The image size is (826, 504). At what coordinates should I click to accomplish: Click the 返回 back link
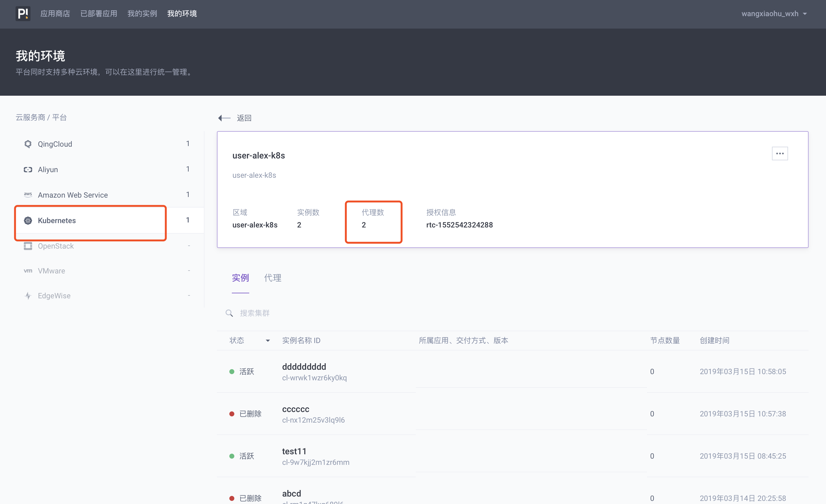(x=244, y=118)
